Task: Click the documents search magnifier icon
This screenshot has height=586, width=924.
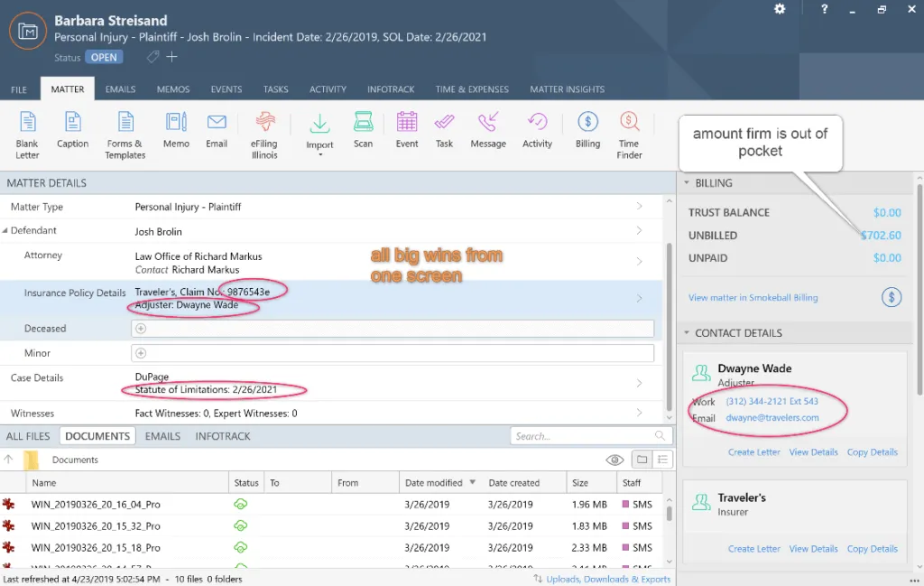Action: (x=660, y=436)
